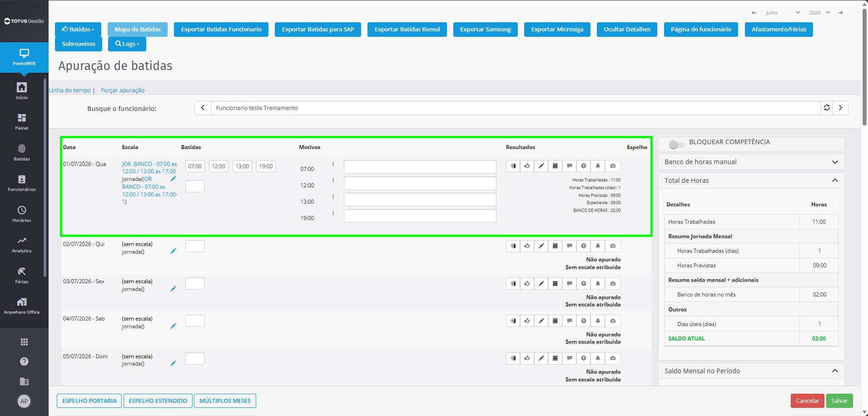Click the thumbs-up icon on 01/07/2026 row

coord(527,166)
